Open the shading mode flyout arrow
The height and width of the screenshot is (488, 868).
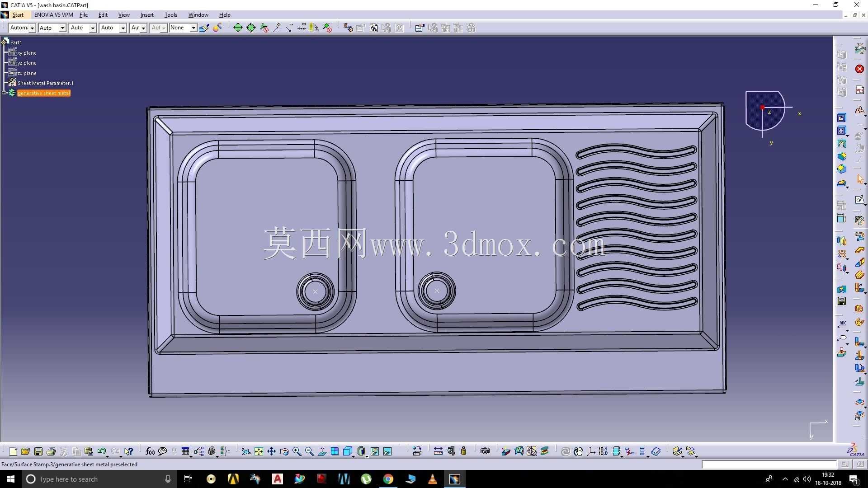[x=367, y=456]
